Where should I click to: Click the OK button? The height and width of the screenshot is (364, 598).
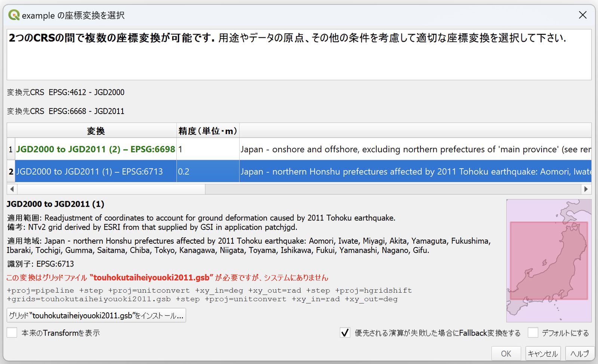tap(506, 354)
